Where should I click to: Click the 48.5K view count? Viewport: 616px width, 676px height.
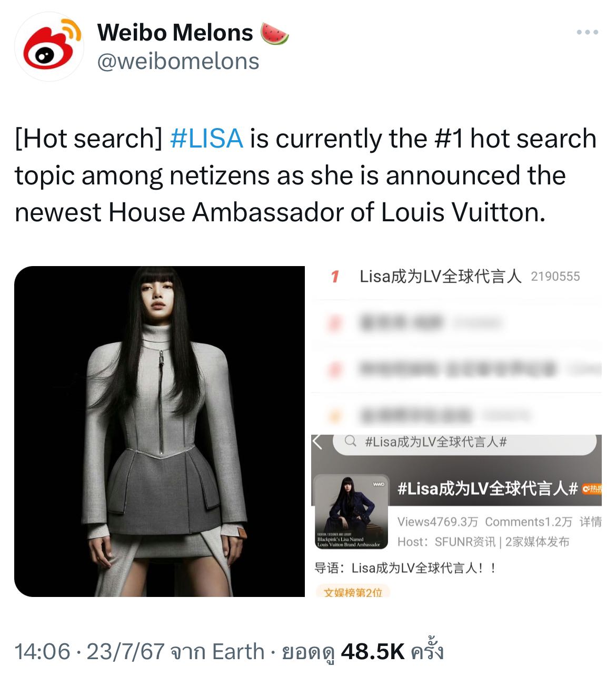point(373,652)
